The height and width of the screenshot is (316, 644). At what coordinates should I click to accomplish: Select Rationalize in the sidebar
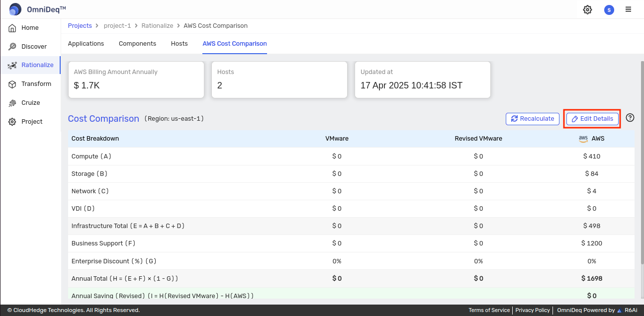pyautogui.click(x=37, y=65)
